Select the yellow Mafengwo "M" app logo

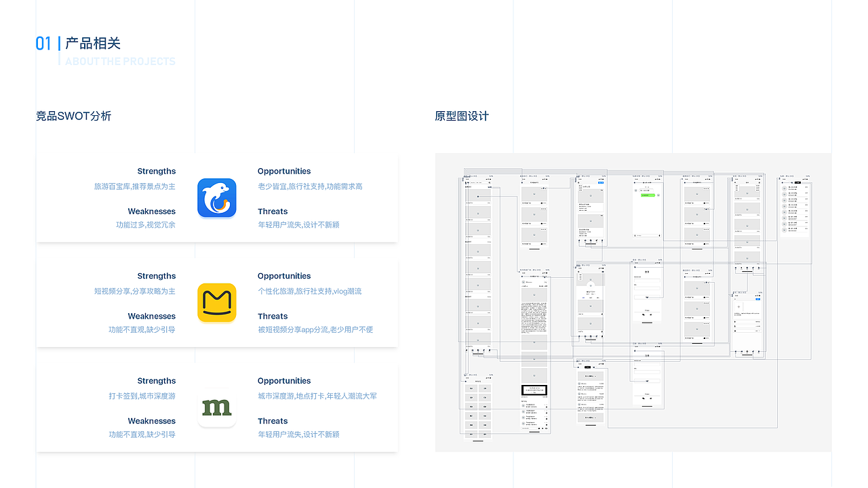[x=217, y=303]
